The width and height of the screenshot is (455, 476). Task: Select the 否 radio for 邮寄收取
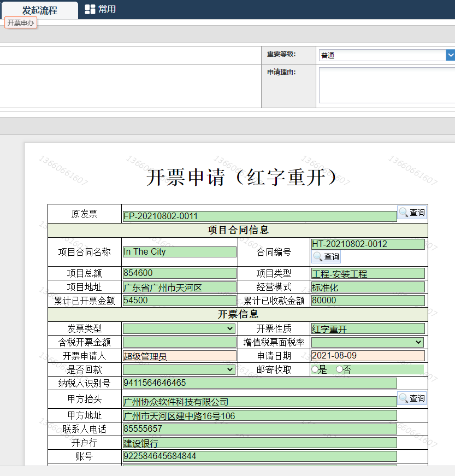click(x=340, y=369)
